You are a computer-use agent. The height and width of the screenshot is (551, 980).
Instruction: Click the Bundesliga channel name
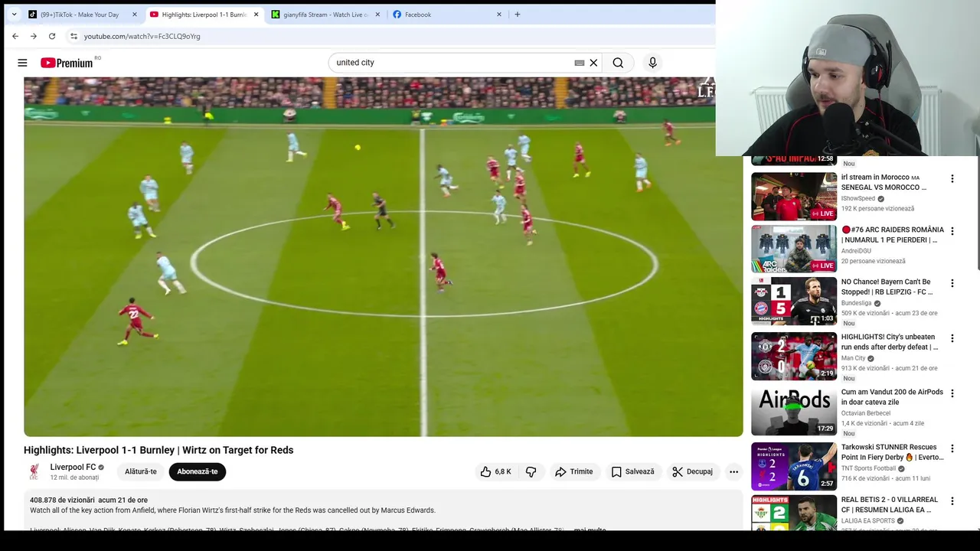[857, 303]
